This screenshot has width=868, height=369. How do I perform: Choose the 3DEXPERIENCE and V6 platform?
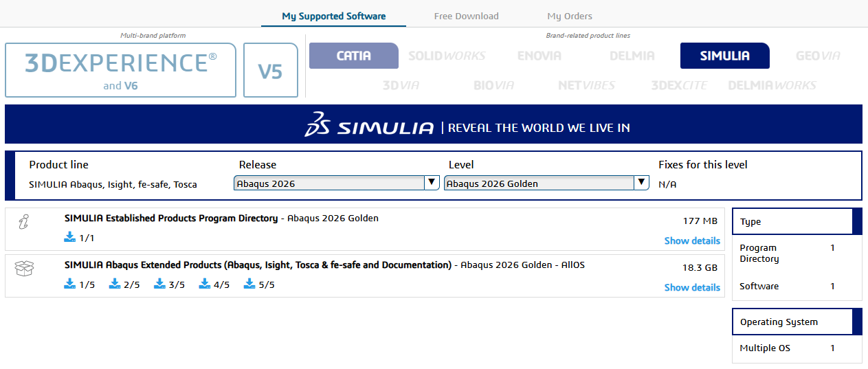click(121, 70)
